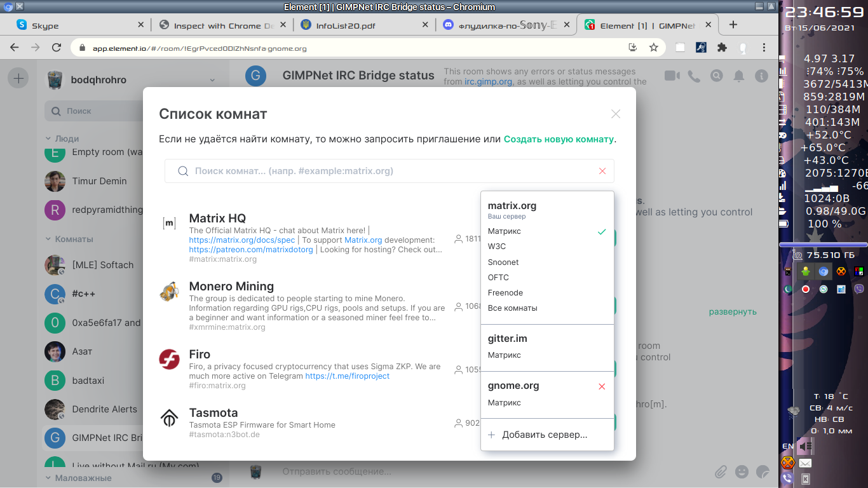The width and height of the screenshot is (868, 488).
Task: Click the plus button above the sidebar
Action: point(18,79)
